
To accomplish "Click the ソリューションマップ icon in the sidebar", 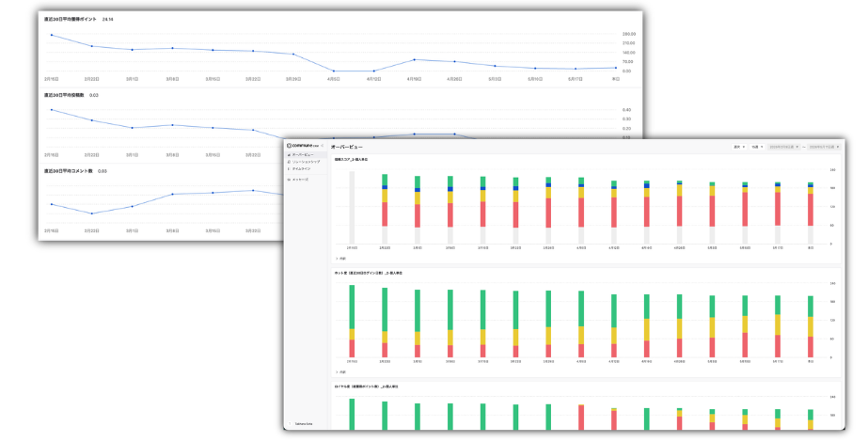I will tap(289, 162).
